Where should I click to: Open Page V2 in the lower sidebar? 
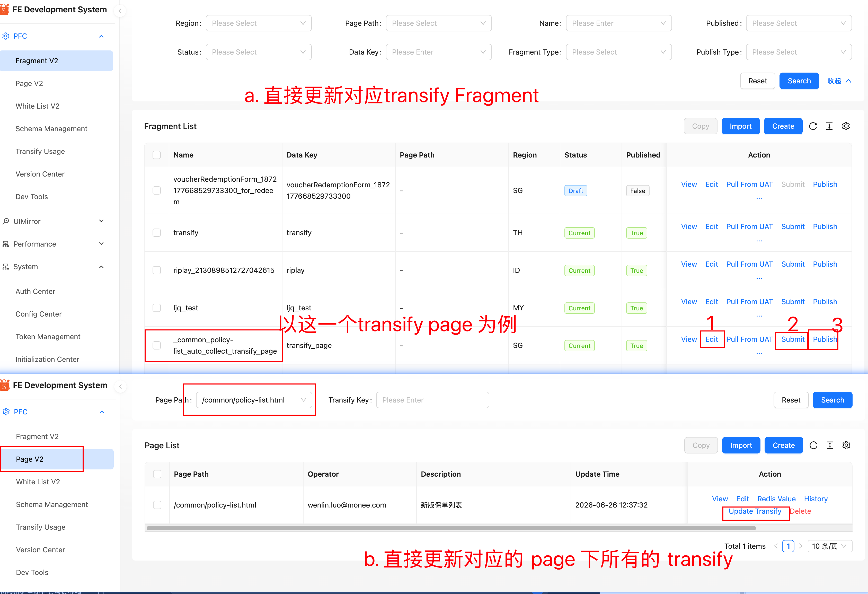click(57, 459)
